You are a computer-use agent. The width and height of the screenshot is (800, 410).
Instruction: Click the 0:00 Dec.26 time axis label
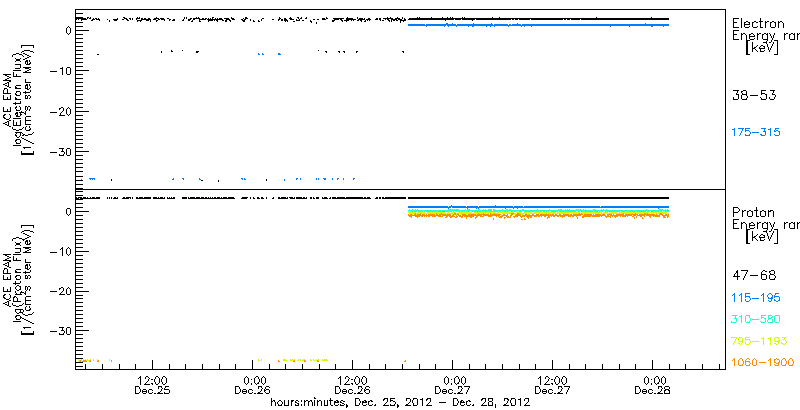(253, 386)
